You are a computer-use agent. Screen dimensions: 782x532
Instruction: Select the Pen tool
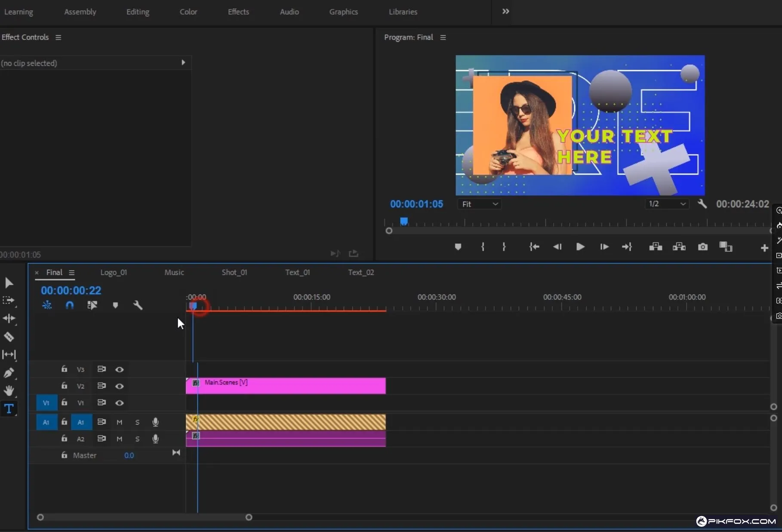[9, 373]
